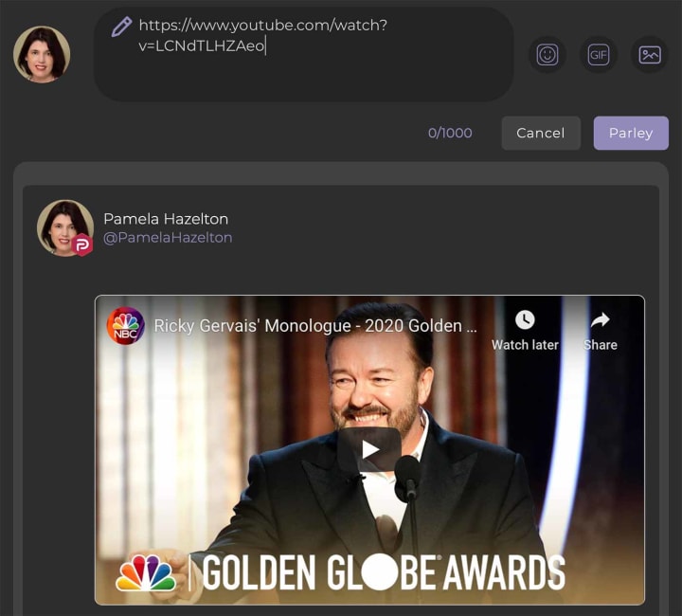The image size is (682, 616).
Task: Click the pencil compose icon
Action: click(121, 27)
